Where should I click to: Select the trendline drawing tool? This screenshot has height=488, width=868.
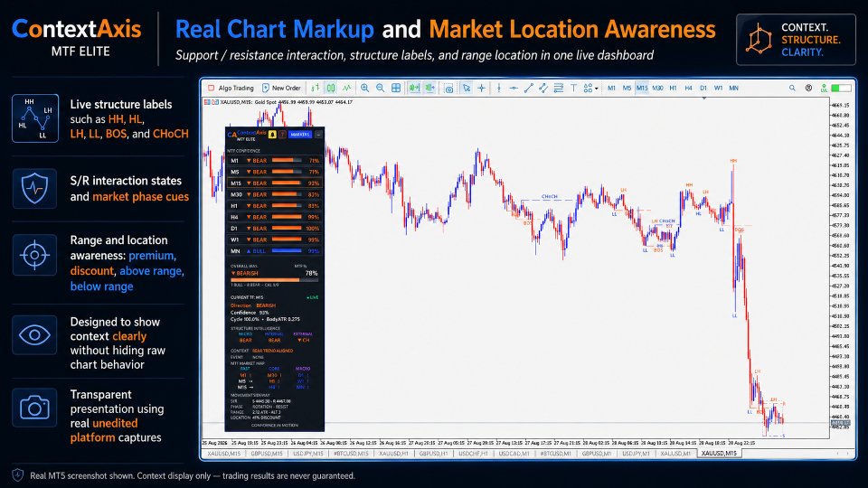coord(529,88)
